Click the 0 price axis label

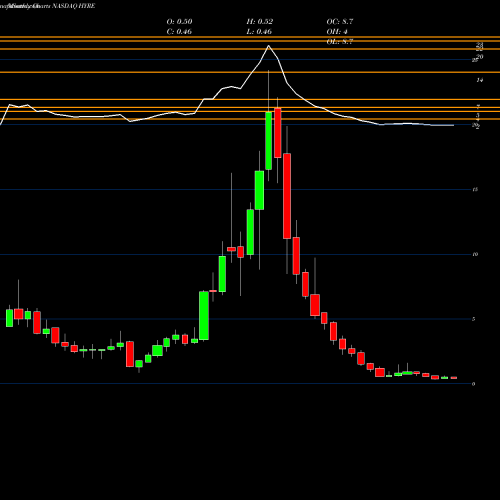(474, 384)
